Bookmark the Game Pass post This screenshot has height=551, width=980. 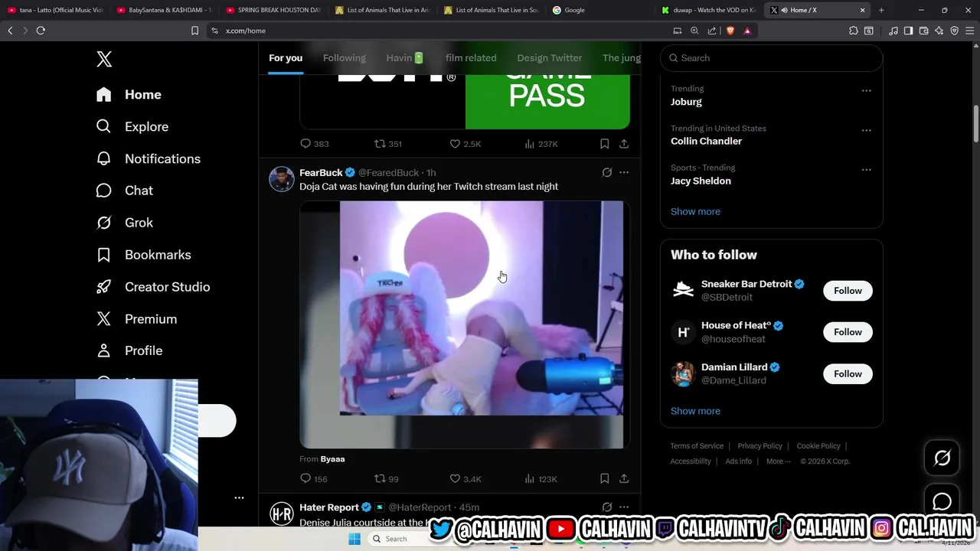tap(604, 144)
